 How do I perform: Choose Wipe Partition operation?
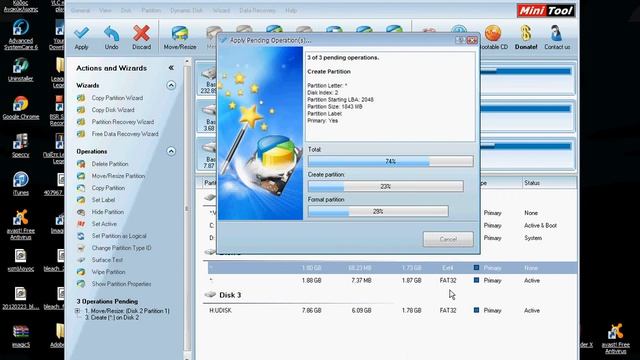pyautogui.click(x=108, y=272)
